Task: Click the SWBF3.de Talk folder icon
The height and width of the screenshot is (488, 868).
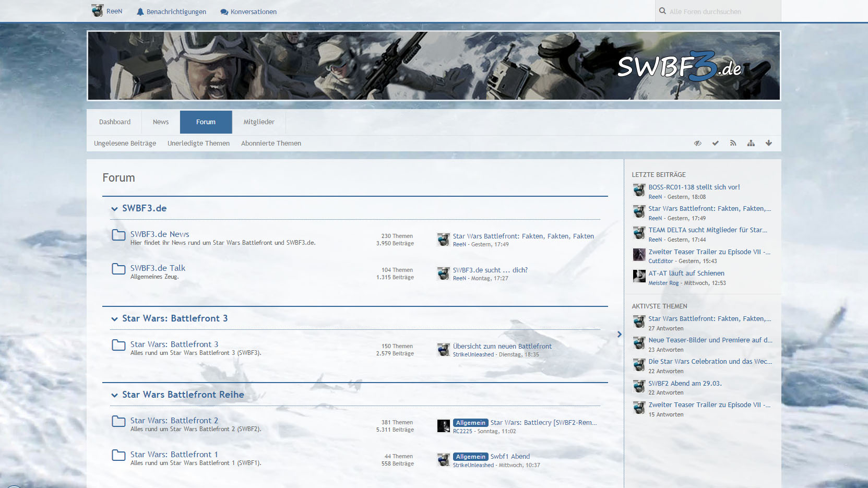Action: [118, 269]
